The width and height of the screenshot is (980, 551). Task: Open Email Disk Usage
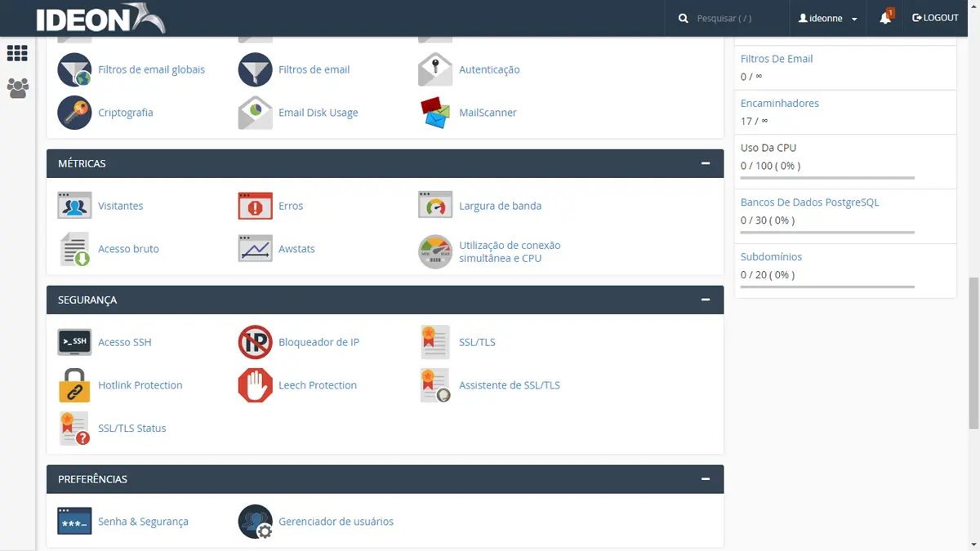318,113
